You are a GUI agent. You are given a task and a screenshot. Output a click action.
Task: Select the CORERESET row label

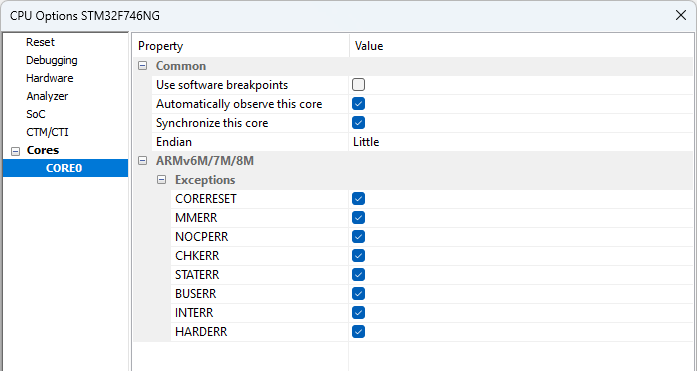pyautogui.click(x=206, y=199)
